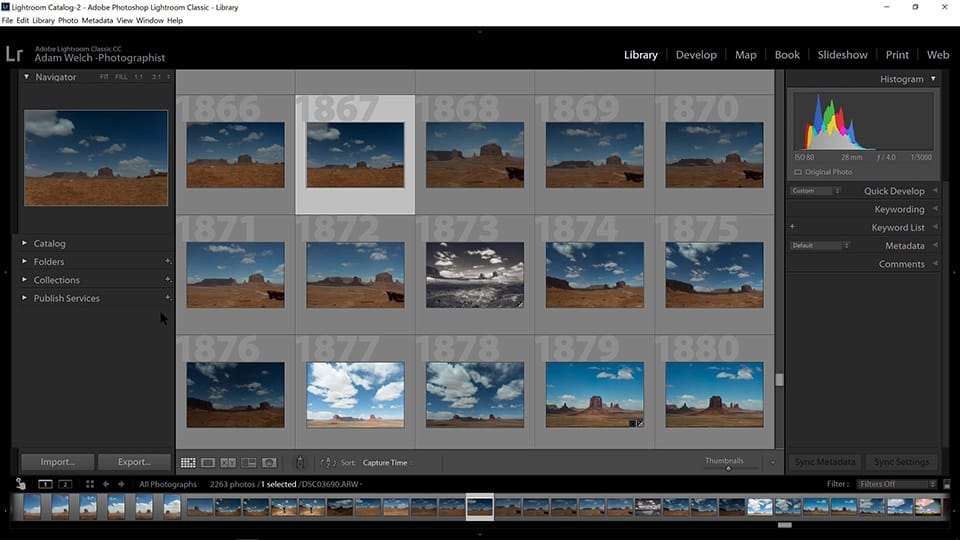This screenshot has height=540, width=960.
Task: Add keyword with Keyword List plus icon
Action: [792, 227]
